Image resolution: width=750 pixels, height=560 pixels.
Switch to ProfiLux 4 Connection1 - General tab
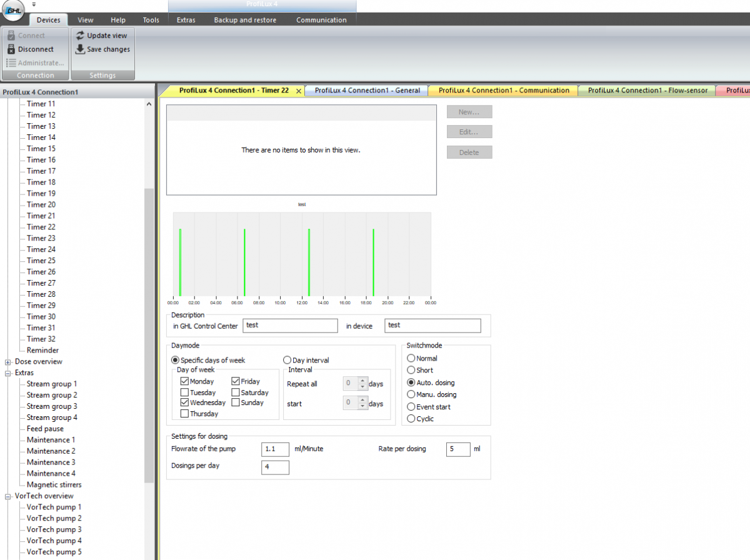(367, 91)
